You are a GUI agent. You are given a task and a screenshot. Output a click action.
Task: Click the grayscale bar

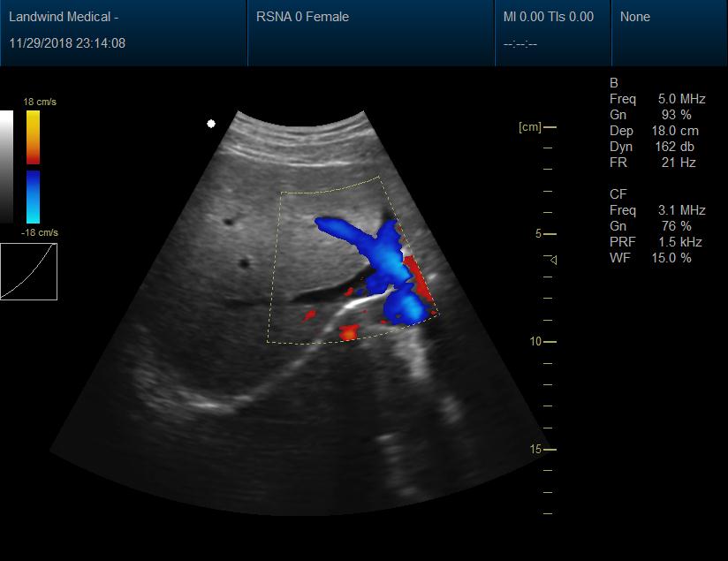coord(6,166)
